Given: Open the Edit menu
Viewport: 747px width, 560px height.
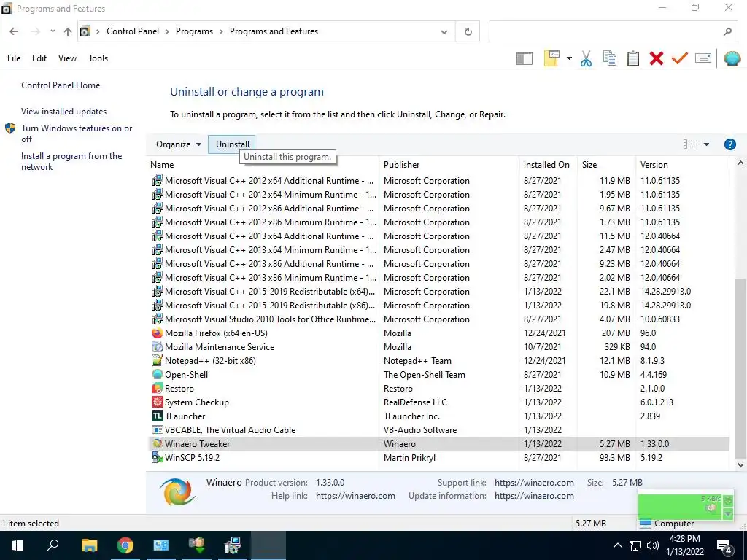Looking at the screenshot, I should [39, 58].
